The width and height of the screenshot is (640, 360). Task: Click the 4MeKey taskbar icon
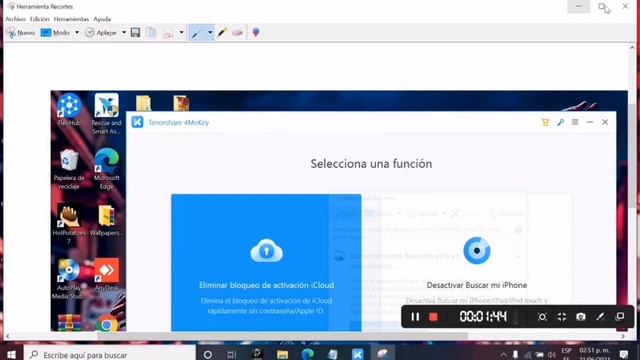click(358, 354)
